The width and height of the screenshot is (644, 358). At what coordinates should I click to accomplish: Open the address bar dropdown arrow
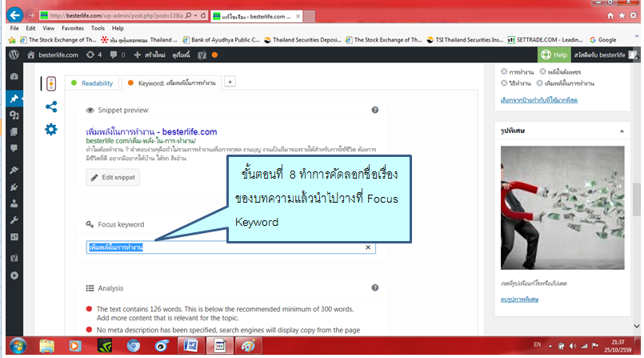click(x=195, y=16)
